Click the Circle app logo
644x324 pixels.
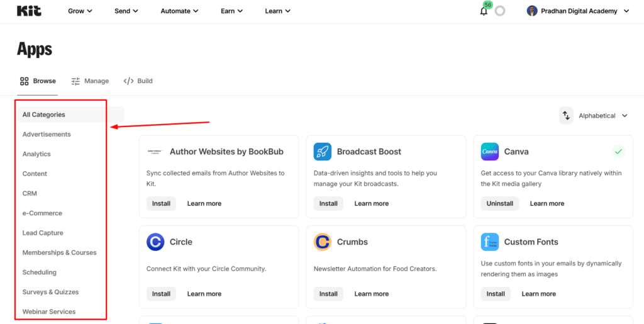tap(155, 242)
